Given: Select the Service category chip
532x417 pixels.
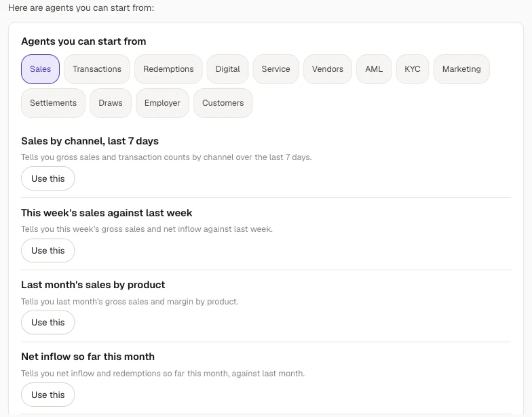Looking at the screenshot, I should (x=275, y=69).
